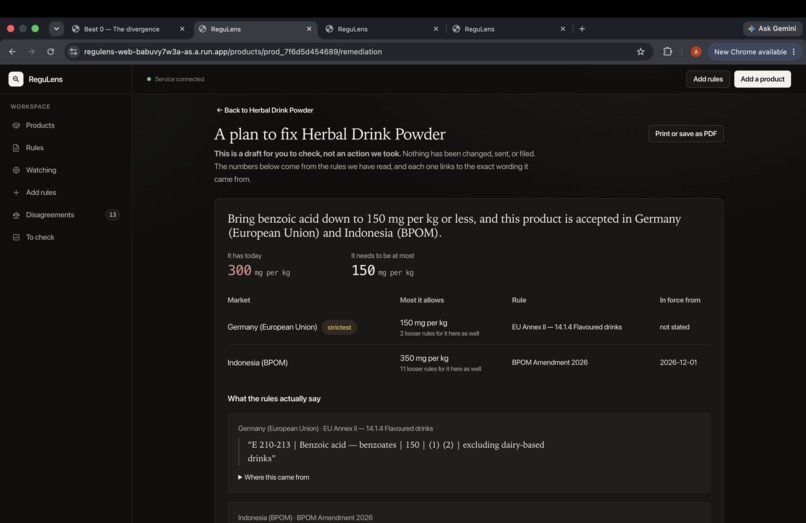This screenshot has height=523, width=806.
Task: Click New Chrome available update button
Action: (750, 51)
